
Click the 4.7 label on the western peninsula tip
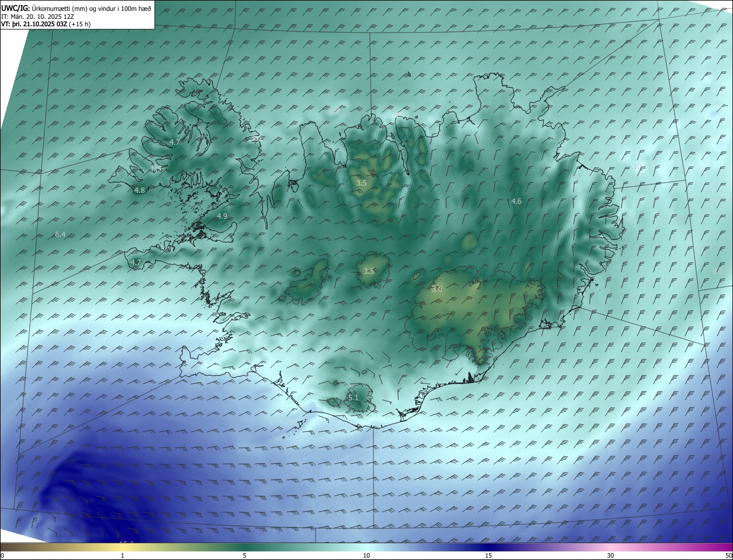(136, 263)
